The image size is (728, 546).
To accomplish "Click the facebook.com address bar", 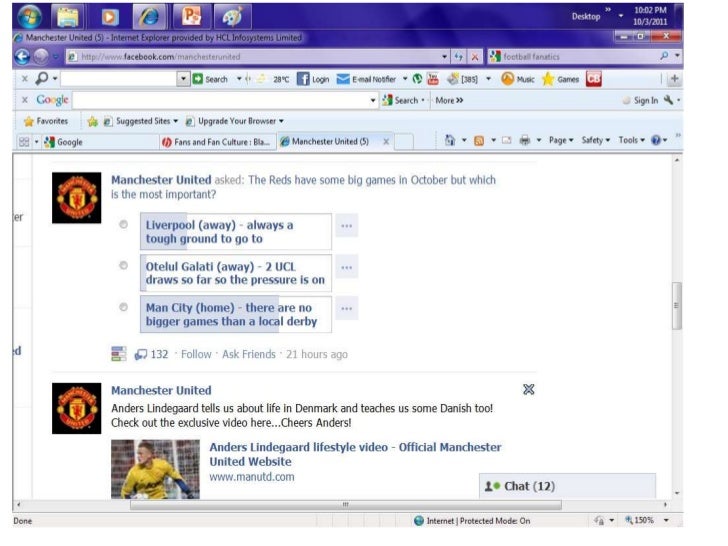I will (x=253, y=57).
